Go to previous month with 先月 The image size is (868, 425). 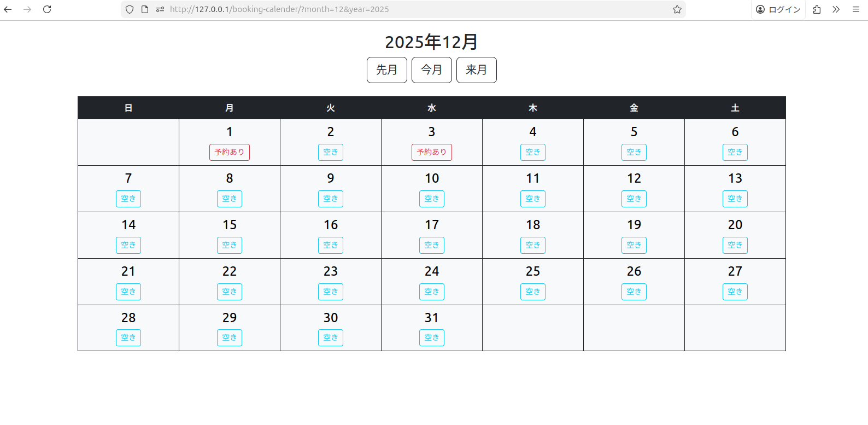pos(386,70)
